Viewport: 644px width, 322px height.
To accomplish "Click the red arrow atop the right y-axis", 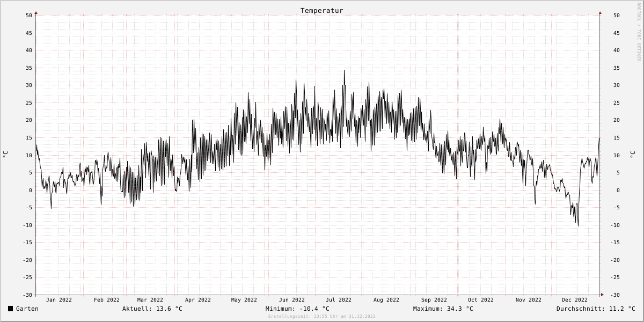I will pyautogui.click(x=600, y=12).
